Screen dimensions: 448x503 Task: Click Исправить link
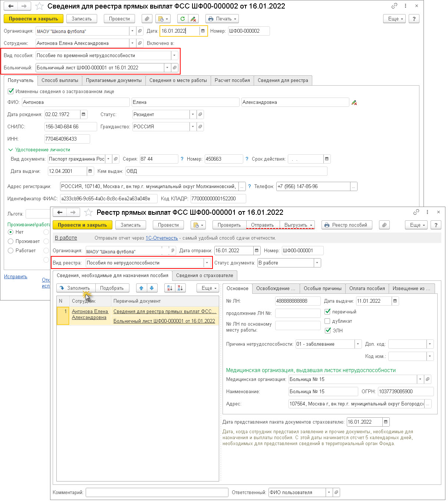(x=16, y=276)
